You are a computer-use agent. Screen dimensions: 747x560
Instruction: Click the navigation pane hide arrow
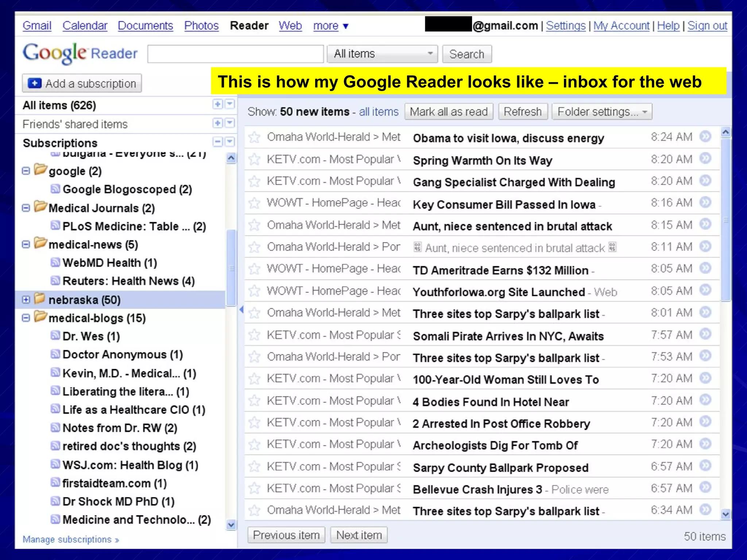click(241, 310)
